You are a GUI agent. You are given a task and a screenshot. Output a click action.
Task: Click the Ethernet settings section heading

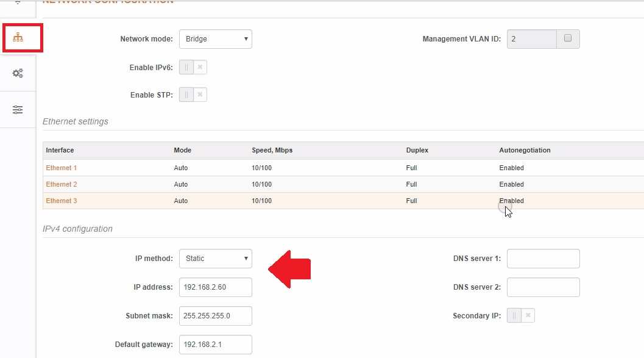[75, 121]
